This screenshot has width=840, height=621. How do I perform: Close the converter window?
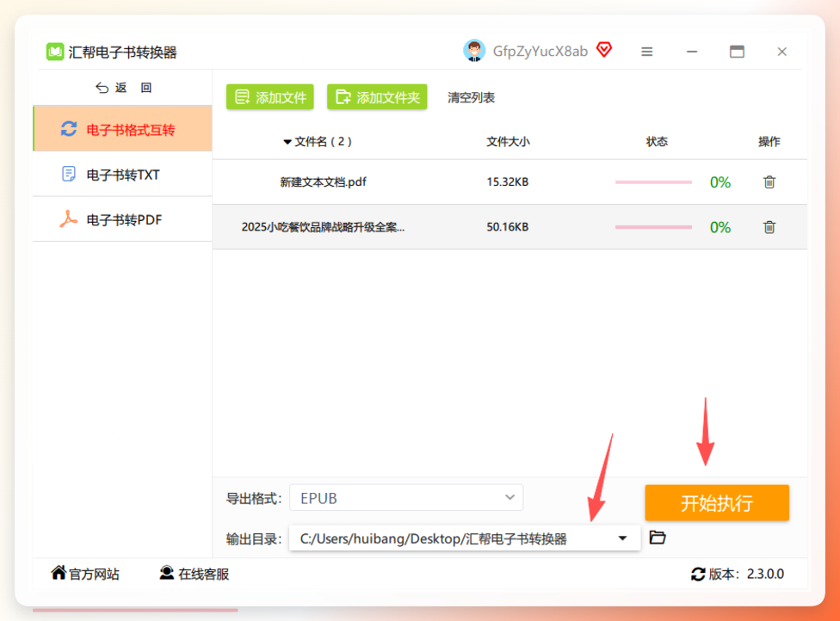pyautogui.click(x=782, y=52)
